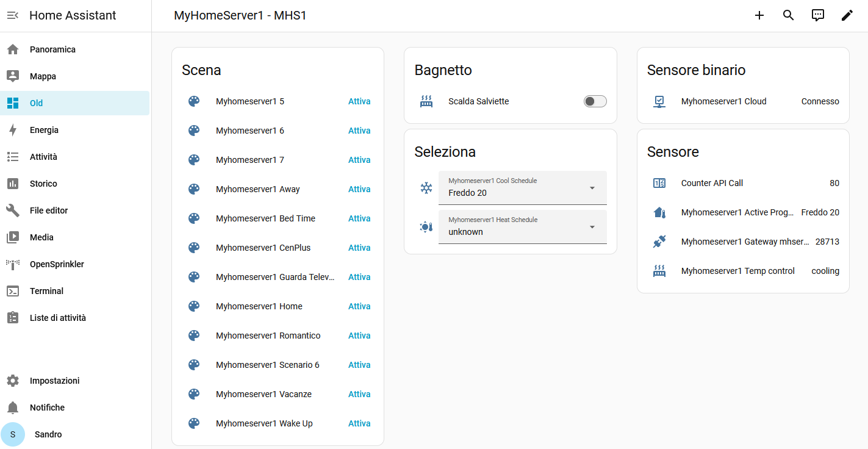The height and width of the screenshot is (449, 868).
Task: Open the Sandro user profile
Action: click(76, 434)
